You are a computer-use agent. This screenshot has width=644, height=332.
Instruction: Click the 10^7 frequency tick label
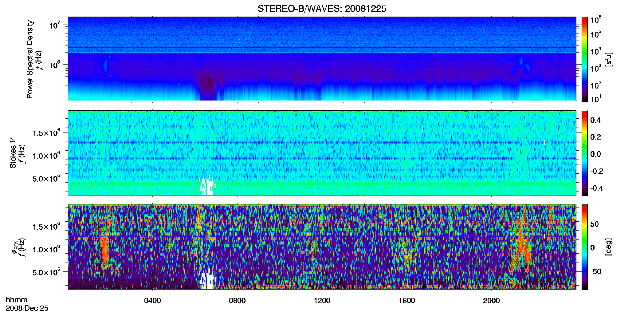(55, 25)
